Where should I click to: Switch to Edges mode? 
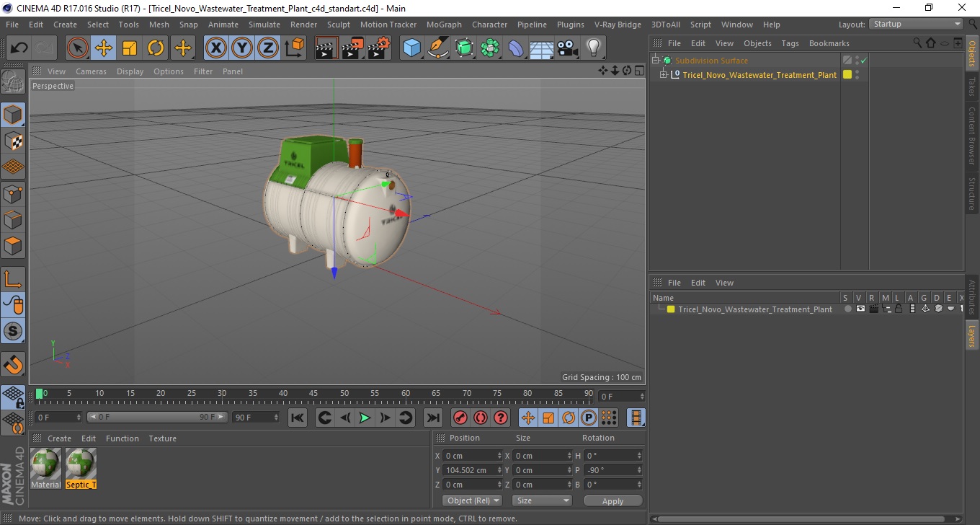(x=13, y=219)
